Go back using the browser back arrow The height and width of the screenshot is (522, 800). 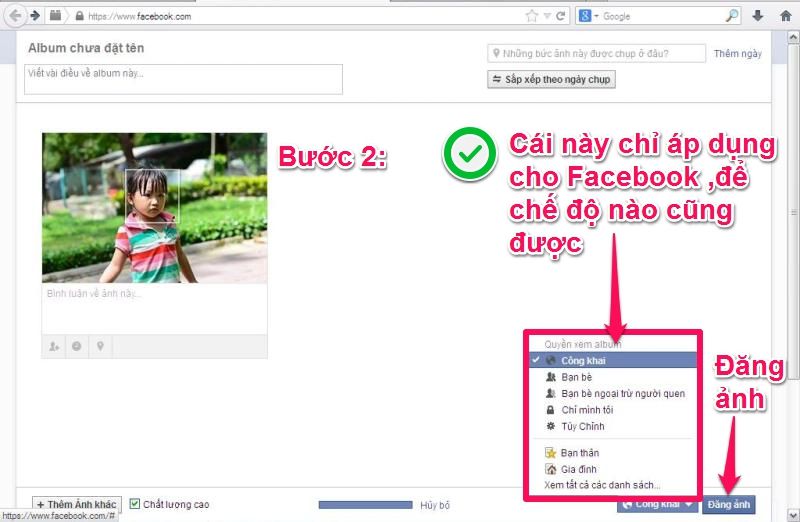[x=15, y=16]
